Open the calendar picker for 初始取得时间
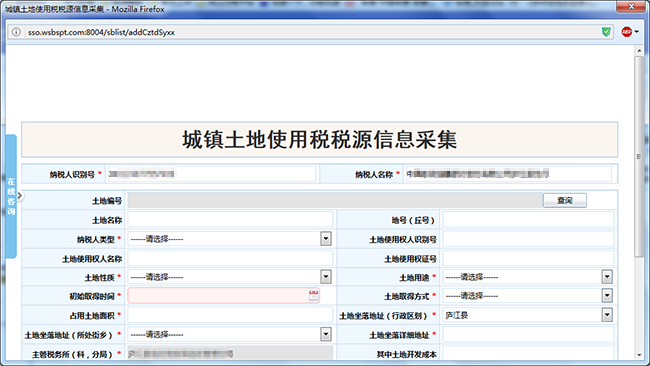 314,295
